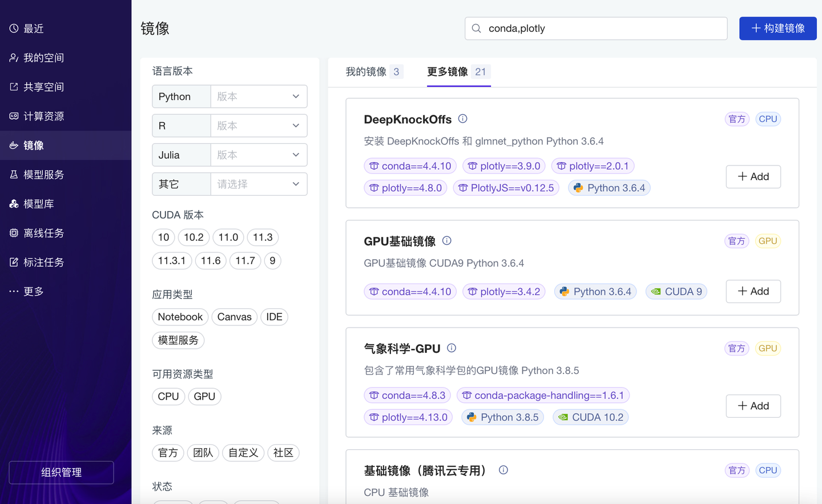Toggle CUDA version 10.2 filter
The height and width of the screenshot is (504, 822).
(x=194, y=237)
